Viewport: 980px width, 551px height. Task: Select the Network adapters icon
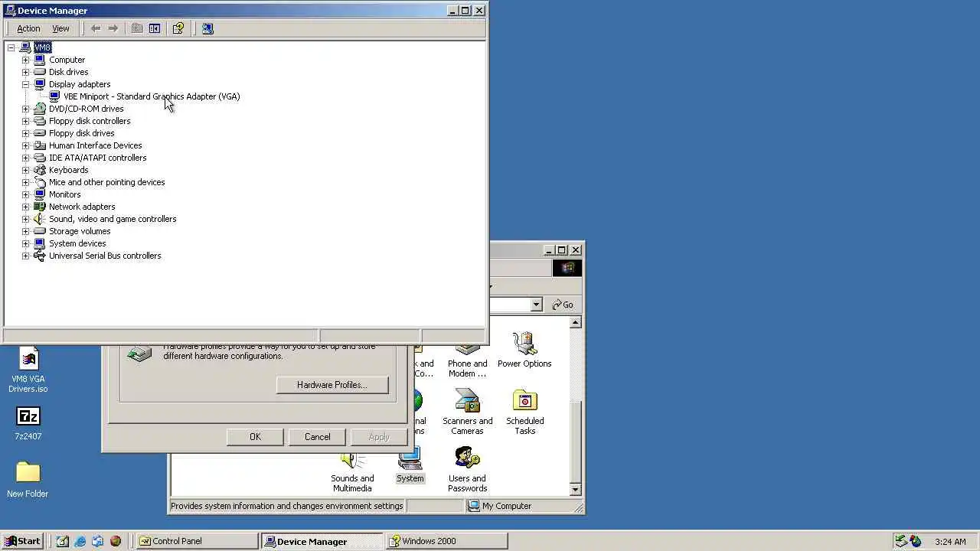40,207
